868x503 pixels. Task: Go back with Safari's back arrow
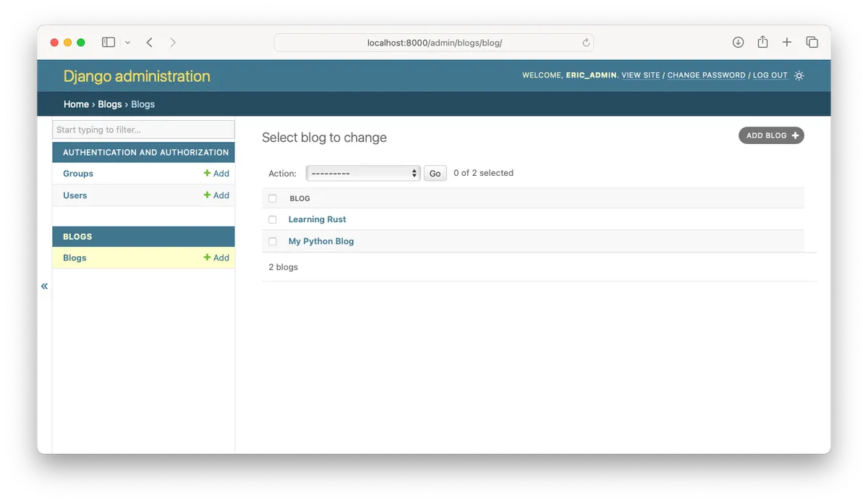150,43
